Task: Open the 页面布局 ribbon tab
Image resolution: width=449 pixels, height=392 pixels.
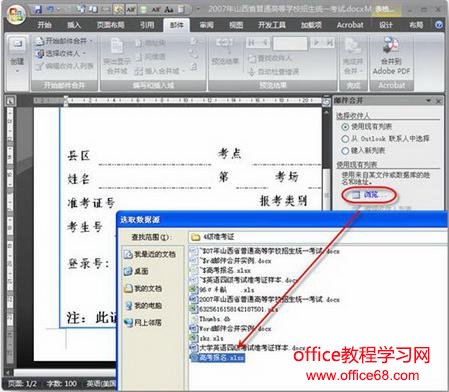Action: (x=111, y=25)
